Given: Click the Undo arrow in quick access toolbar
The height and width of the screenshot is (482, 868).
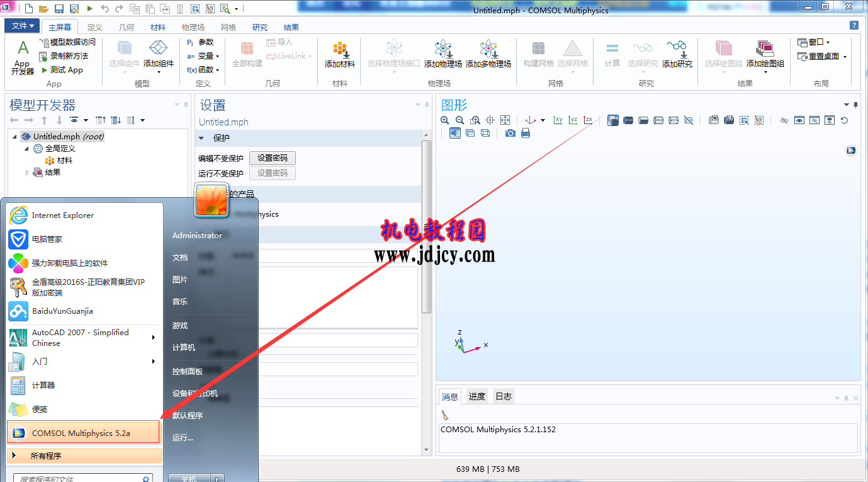Looking at the screenshot, I should point(104,9).
